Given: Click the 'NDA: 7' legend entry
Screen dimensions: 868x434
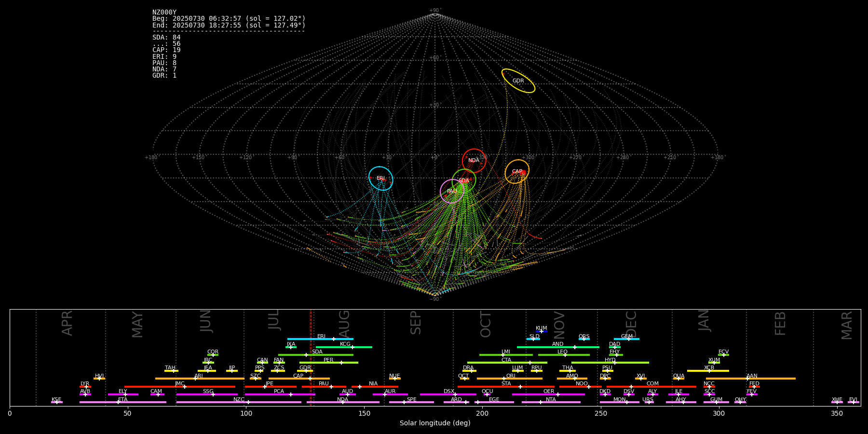Looking at the screenshot, I should tap(164, 69).
